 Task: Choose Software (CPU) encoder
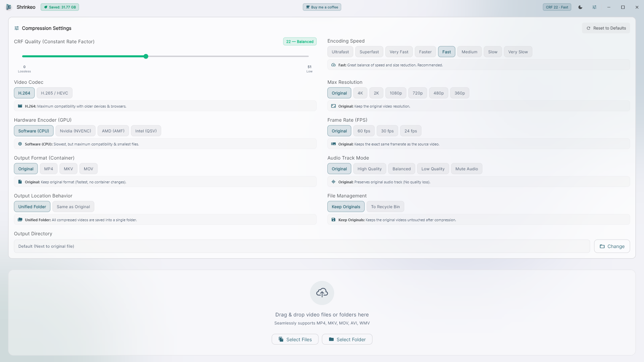34,131
